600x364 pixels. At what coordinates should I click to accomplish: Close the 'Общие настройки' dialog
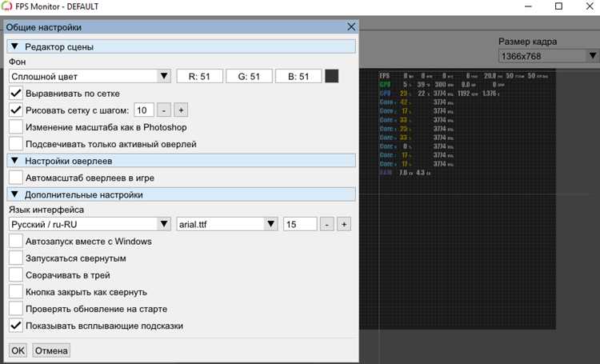351,26
